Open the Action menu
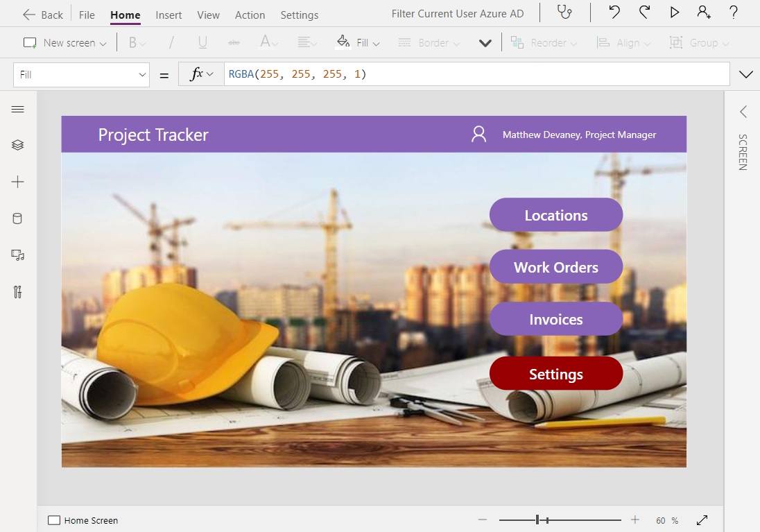The image size is (760, 532). pyautogui.click(x=250, y=14)
